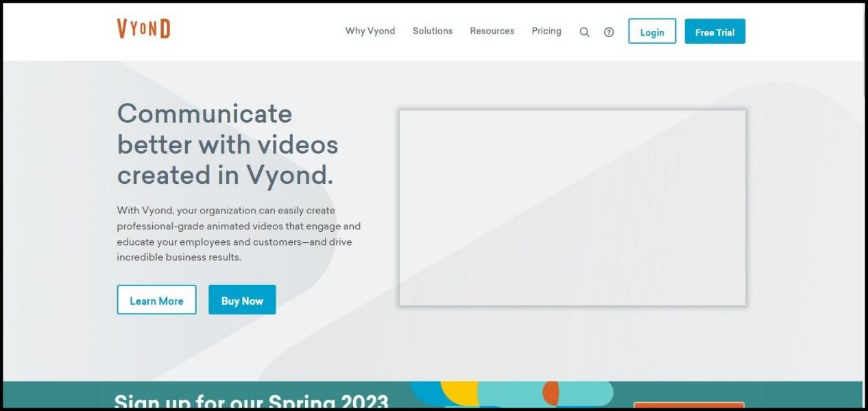Open the Solutions menu
868x411 pixels.
(433, 31)
